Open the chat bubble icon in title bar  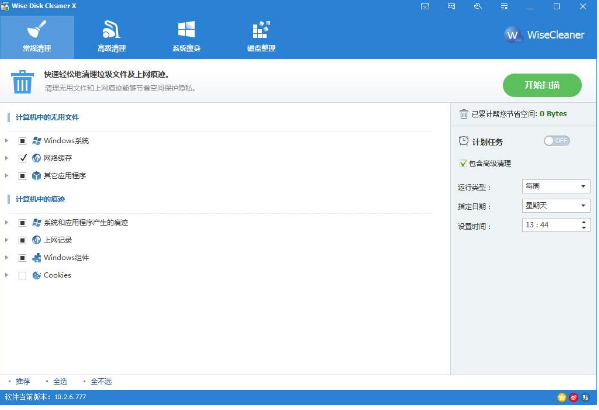(451, 6)
